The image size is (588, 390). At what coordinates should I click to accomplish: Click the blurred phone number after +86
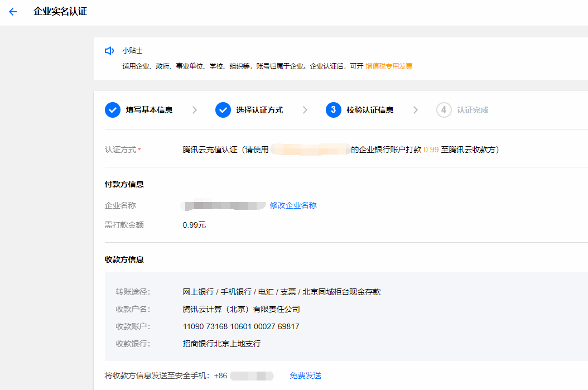coord(252,375)
